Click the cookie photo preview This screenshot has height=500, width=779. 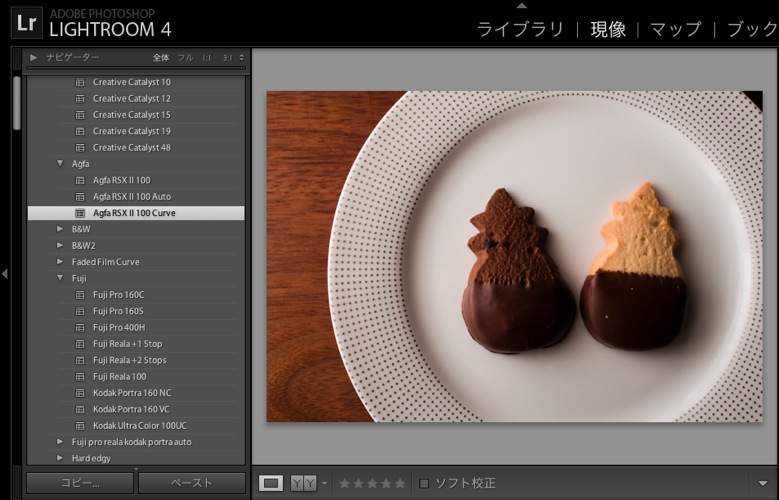(514, 256)
